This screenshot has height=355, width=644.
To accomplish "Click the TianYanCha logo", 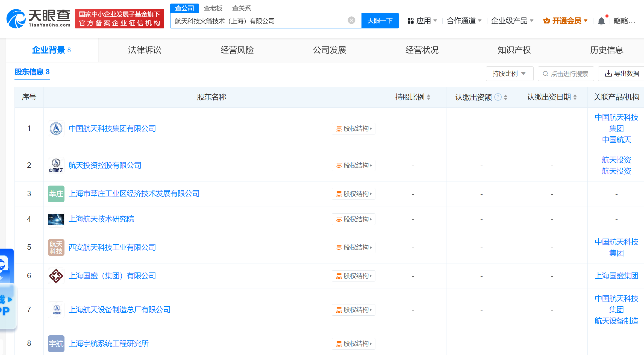I will pos(38,19).
